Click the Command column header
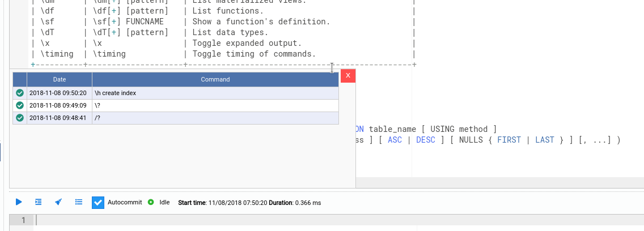Image resolution: width=644 pixels, height=231 pixels. pyautogui.click(x=215, y=80)
